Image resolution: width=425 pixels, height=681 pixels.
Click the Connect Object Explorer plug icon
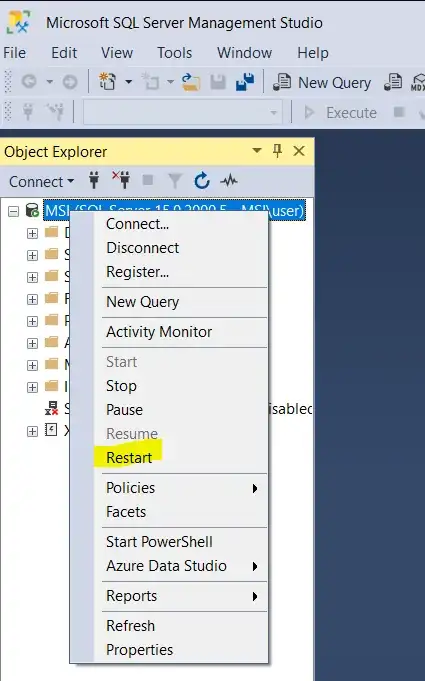point(94,180)
